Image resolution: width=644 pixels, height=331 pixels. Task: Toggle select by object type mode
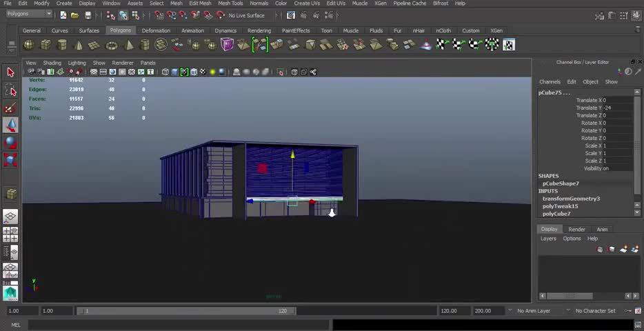pos(123,16)
